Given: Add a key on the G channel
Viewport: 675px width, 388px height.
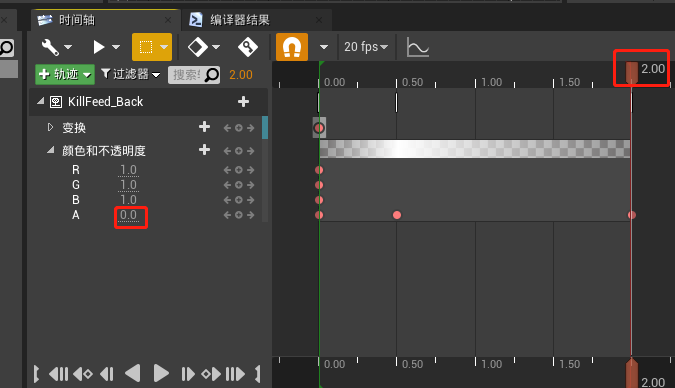Looking at the screenshot, I should pyautogui.click(x=238, y=185).
